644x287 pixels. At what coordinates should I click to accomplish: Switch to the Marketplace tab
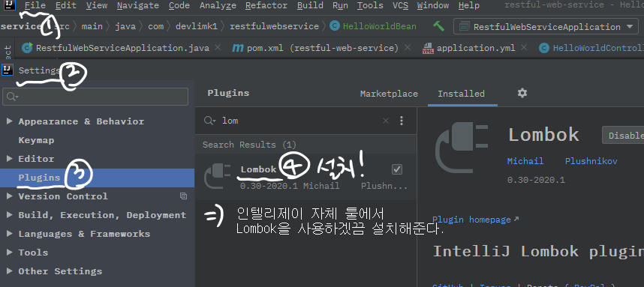coord(389,94)
